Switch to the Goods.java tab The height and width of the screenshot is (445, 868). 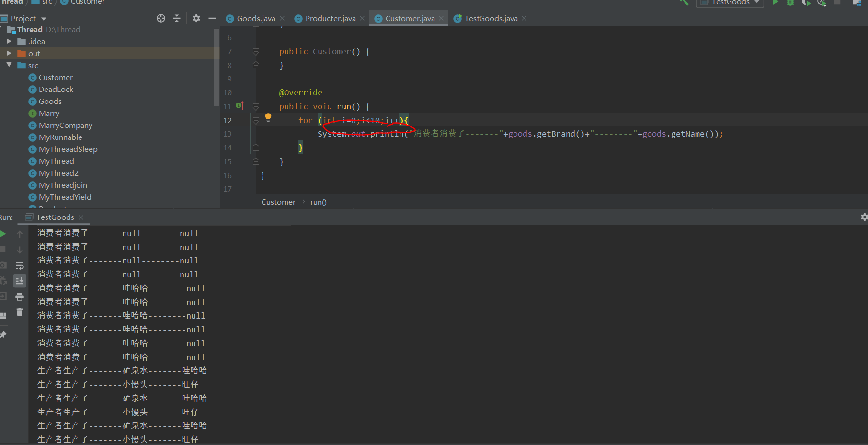256,18
